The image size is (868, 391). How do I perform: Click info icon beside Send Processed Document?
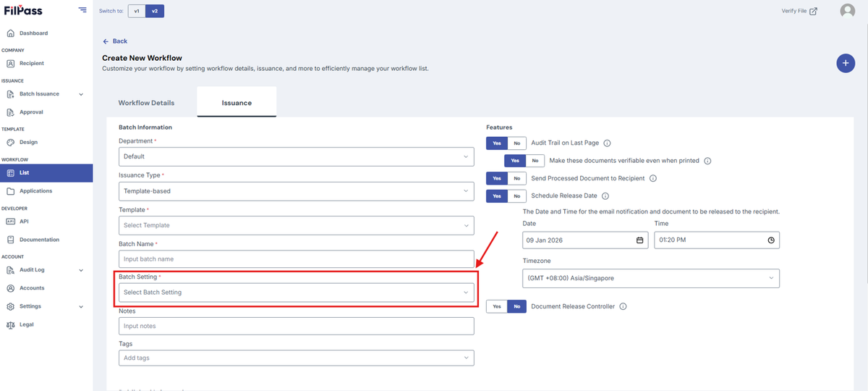652,178
